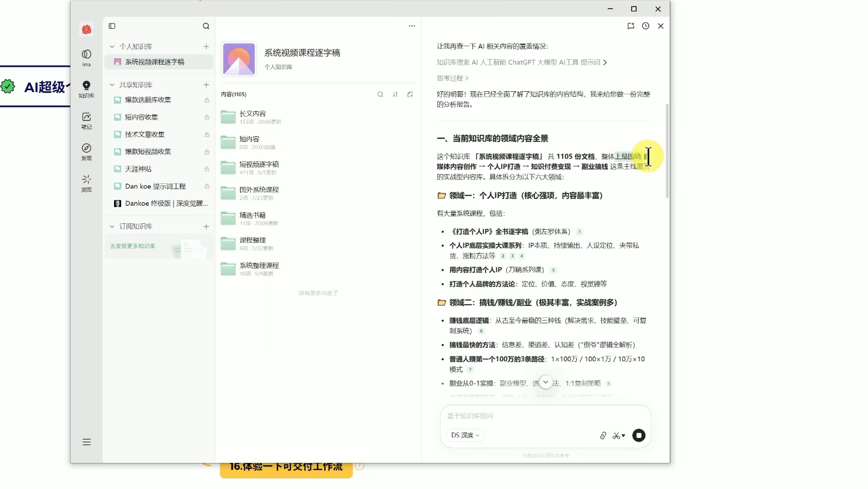This screenshot has height=489, width=868.
Task: Expand the 思考过程 details
Action: point(452,78)
